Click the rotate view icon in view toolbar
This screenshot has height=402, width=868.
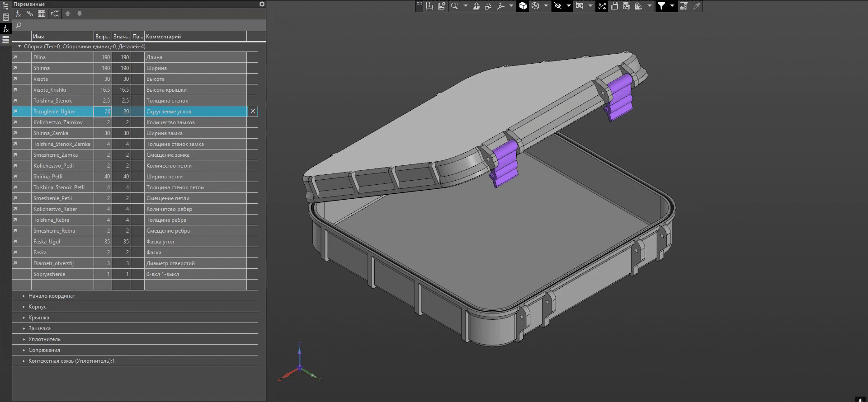(488, 6)
